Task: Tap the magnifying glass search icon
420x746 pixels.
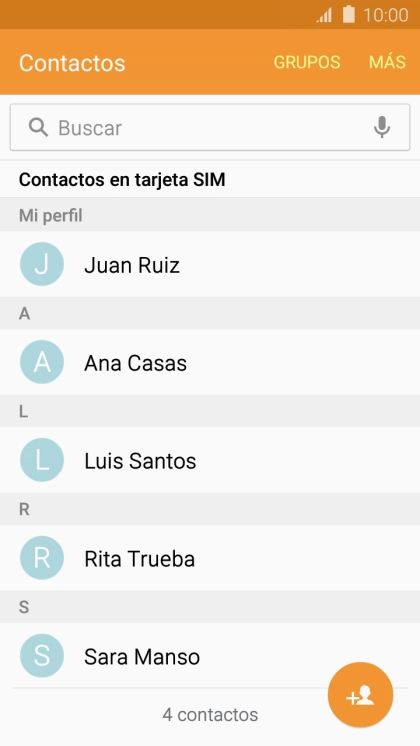Action: tap(38, 128)
